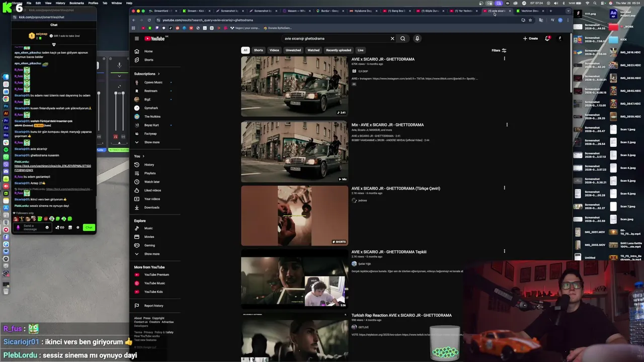This screenshot has height=362, width=644.
Task: Open more options for Türkçe Çeviri video
Action: 504,188
